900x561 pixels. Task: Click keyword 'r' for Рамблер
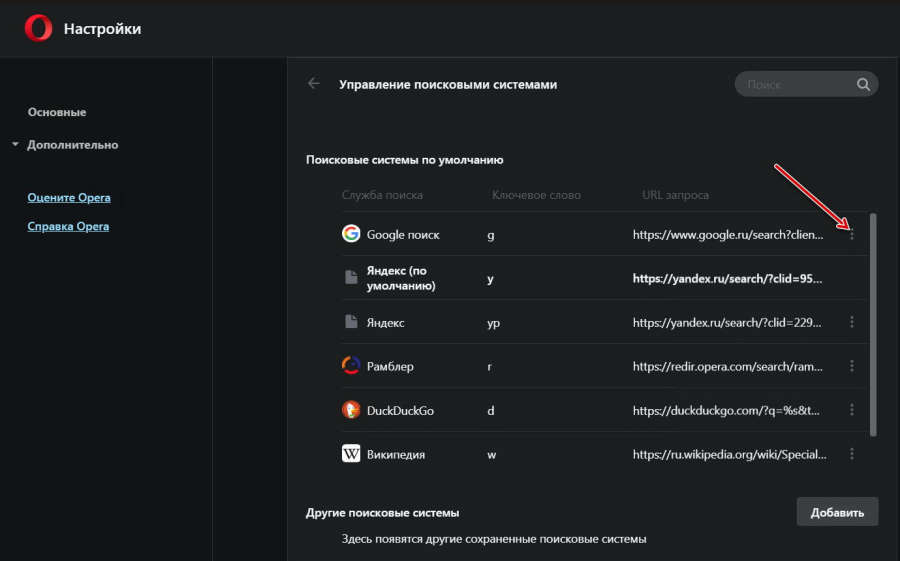click(x=490, y=366)
